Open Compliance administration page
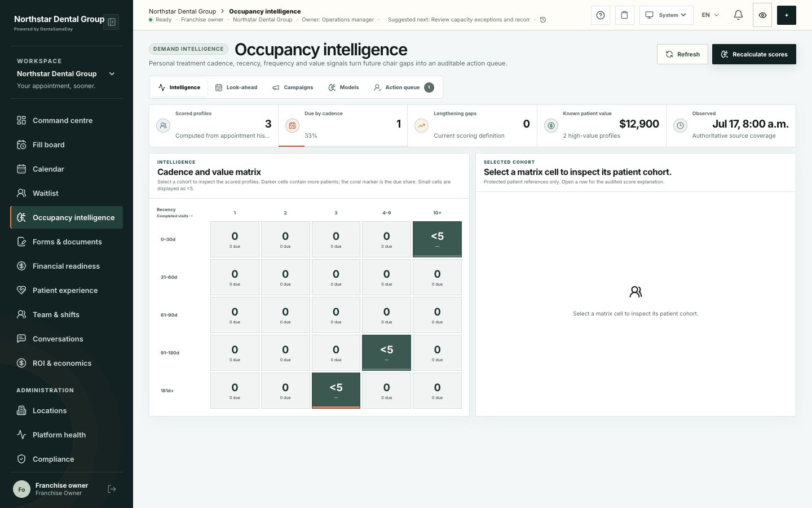812x508 pixels. 67,459
